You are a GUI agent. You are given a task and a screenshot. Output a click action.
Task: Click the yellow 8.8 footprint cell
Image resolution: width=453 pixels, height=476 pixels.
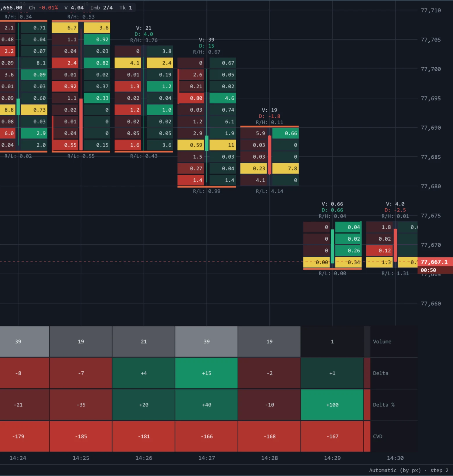coord(8,110)
